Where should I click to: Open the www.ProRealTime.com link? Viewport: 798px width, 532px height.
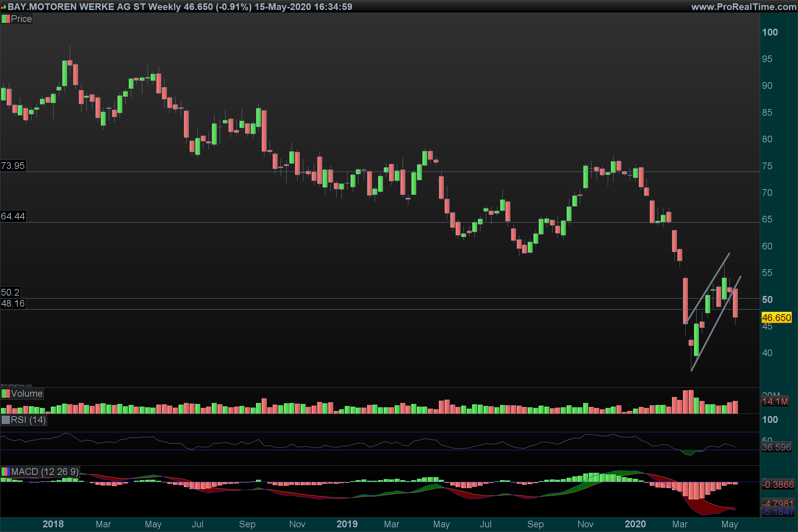point(743,7)
